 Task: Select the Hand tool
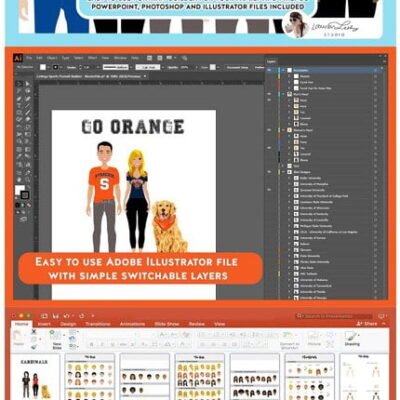pyautogui.click(x=19, y=180)
